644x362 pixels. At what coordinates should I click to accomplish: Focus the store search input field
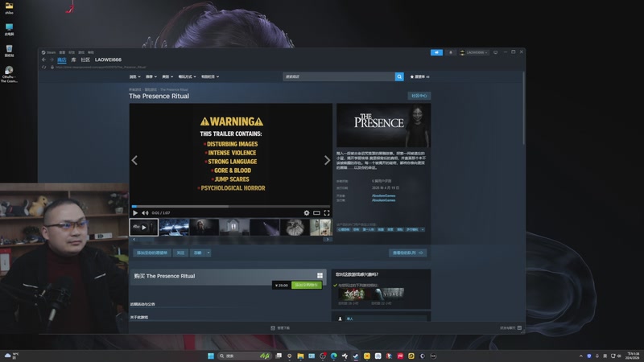[x=339, y=76]
